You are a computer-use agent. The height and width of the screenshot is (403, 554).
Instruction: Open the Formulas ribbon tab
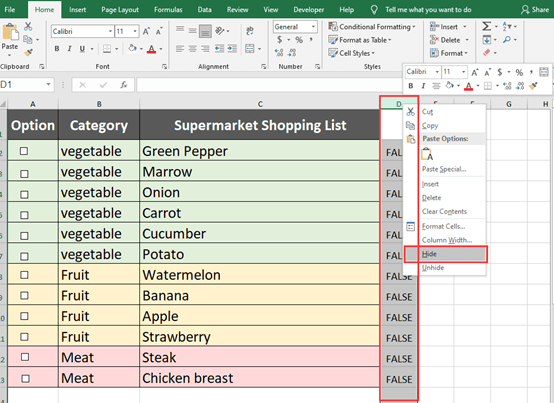tap(168, 10)
